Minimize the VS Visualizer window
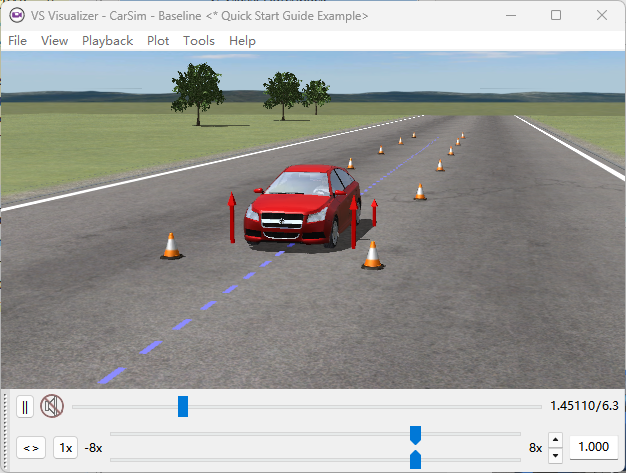 tap(511, 15)
